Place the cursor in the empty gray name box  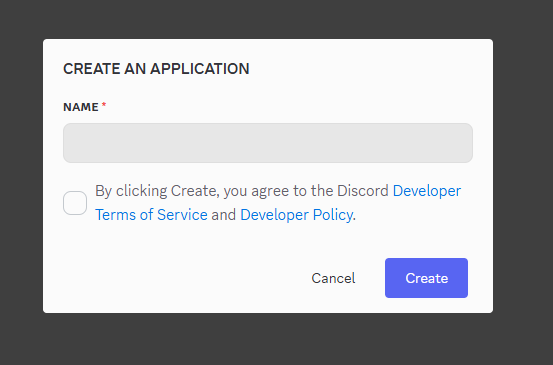pos(268,143)
